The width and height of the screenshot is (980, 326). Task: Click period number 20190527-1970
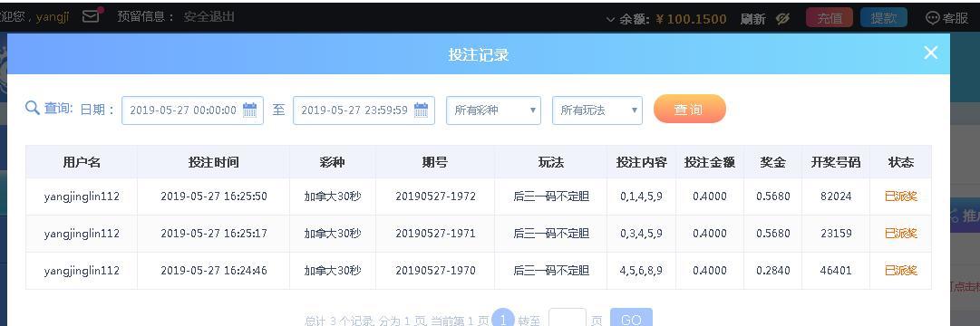[435, 271]
